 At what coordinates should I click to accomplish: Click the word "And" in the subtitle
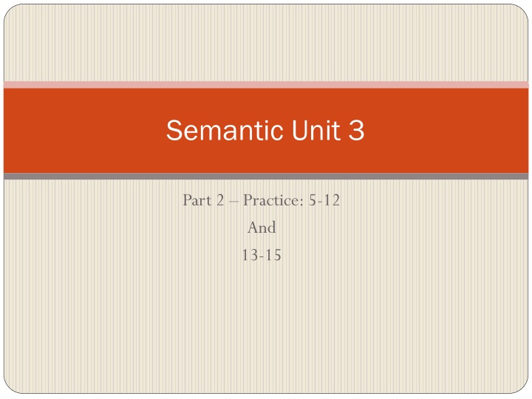(262, 228)
